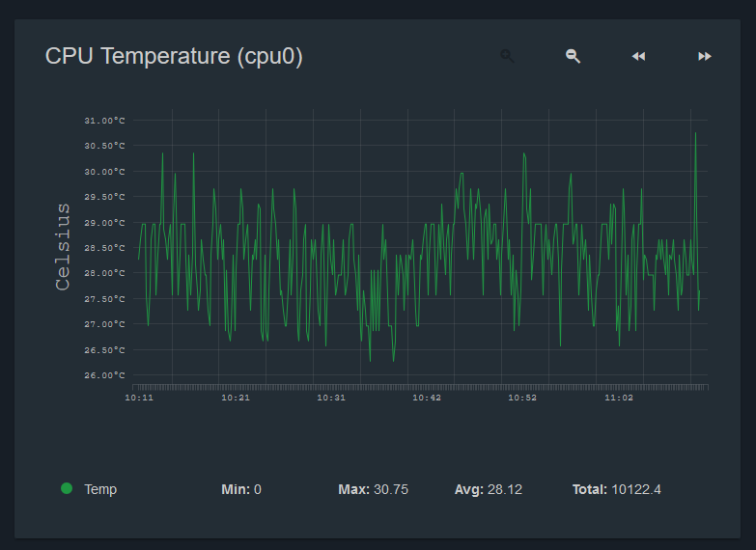756x550 pixels.
Task: Click the 27.00°C axis label
Action: (104, 324)
